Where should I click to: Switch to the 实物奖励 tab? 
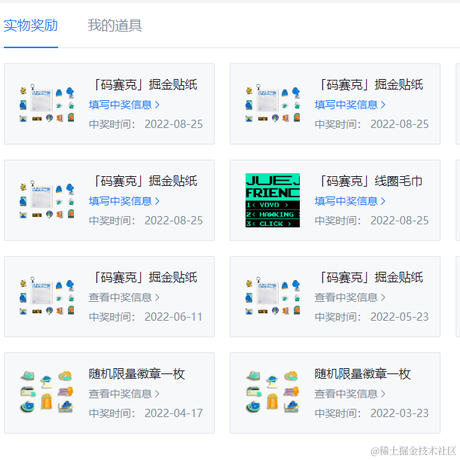[x=31, y=26]
